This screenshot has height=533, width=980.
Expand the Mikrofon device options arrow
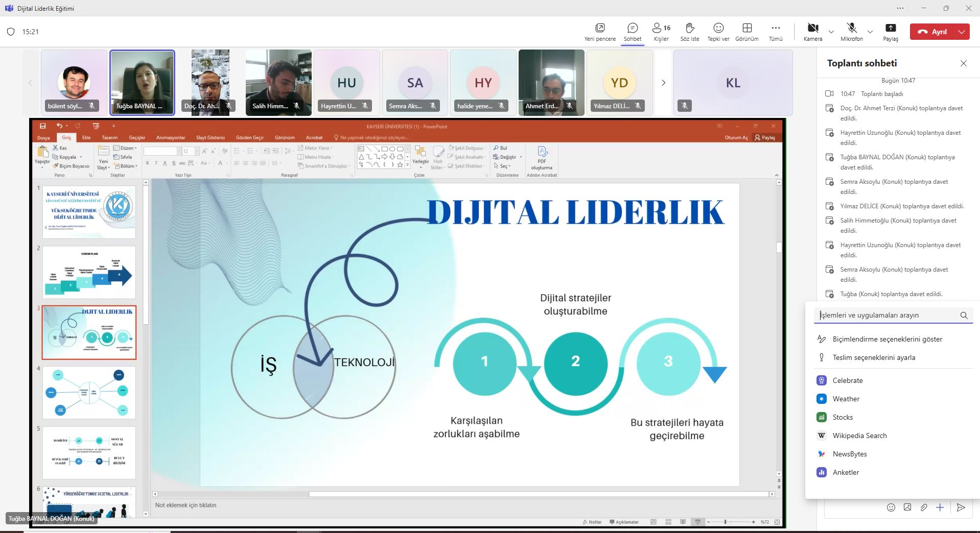coord(870,32)
